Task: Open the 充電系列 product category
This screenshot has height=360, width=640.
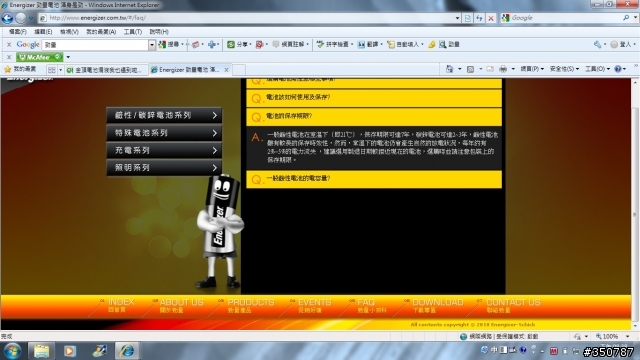Action: [164, 151]
